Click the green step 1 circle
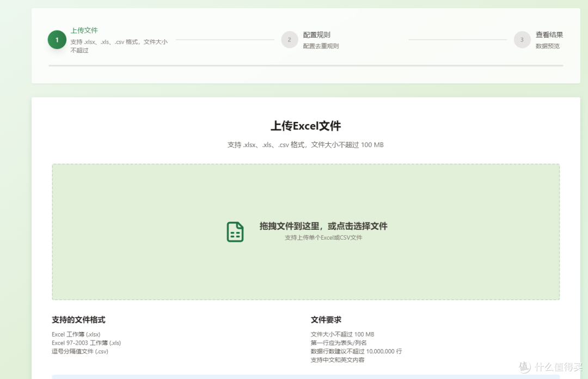The image size is (588, 379). pyautogui.click(x=57, y=40)
